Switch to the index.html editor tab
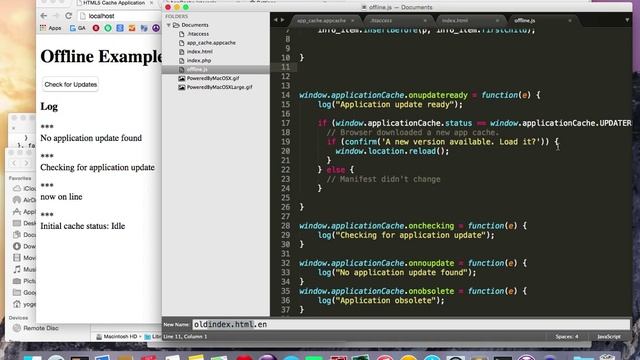 coord(455,20)
